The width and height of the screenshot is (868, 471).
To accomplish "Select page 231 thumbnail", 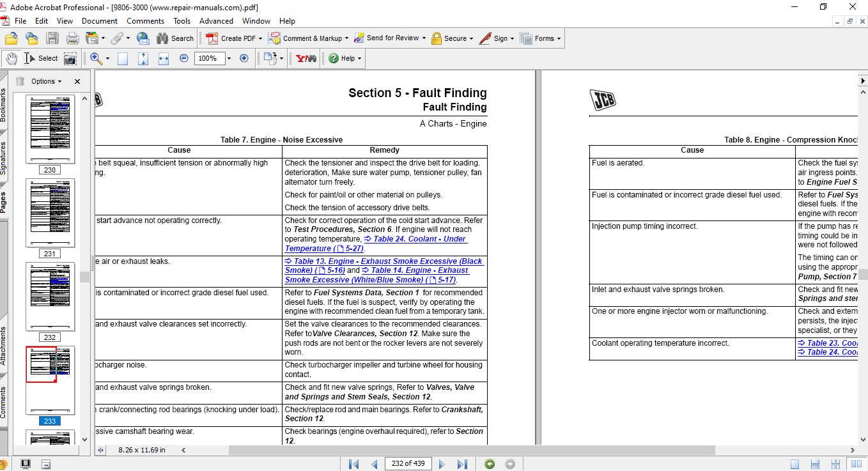I will [x=50, y=213].
